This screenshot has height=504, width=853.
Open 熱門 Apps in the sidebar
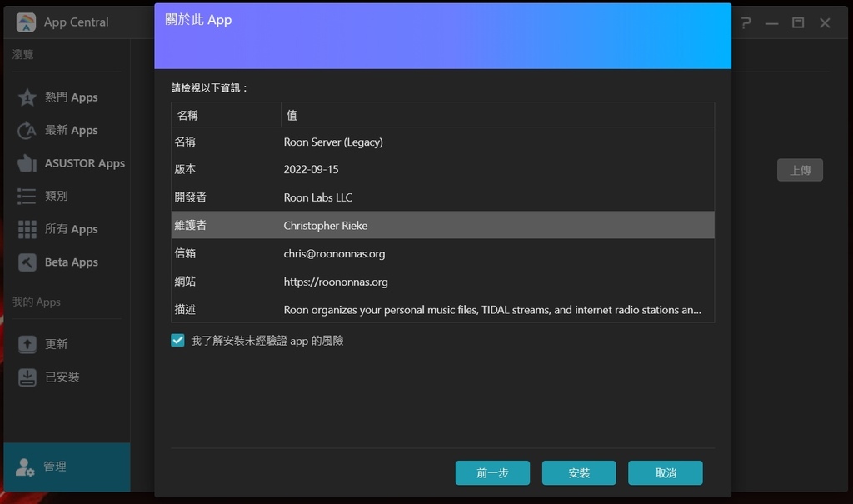tap(67, 97)
